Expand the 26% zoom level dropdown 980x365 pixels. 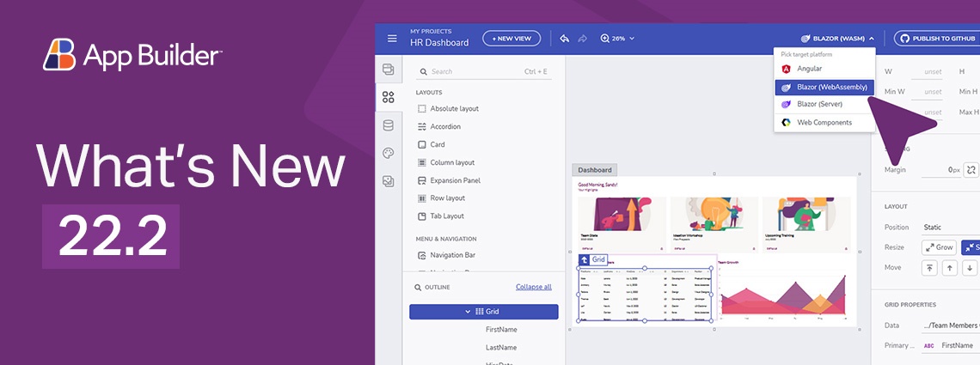point(618,39)
